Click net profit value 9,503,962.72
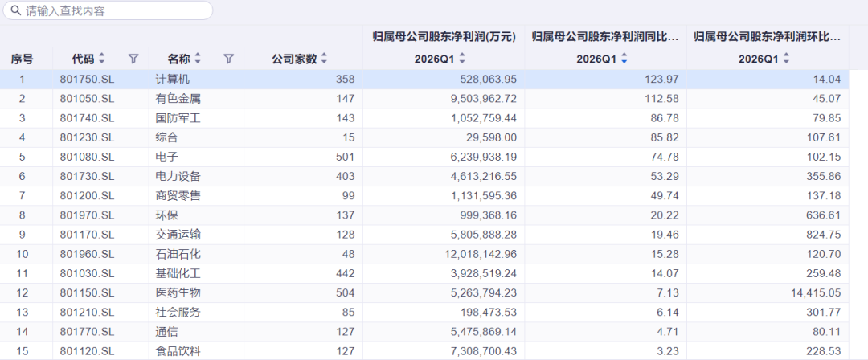Image resolution: width=868 pixels, height=360 pixels. pyautogui.click(x=484, y=99)
